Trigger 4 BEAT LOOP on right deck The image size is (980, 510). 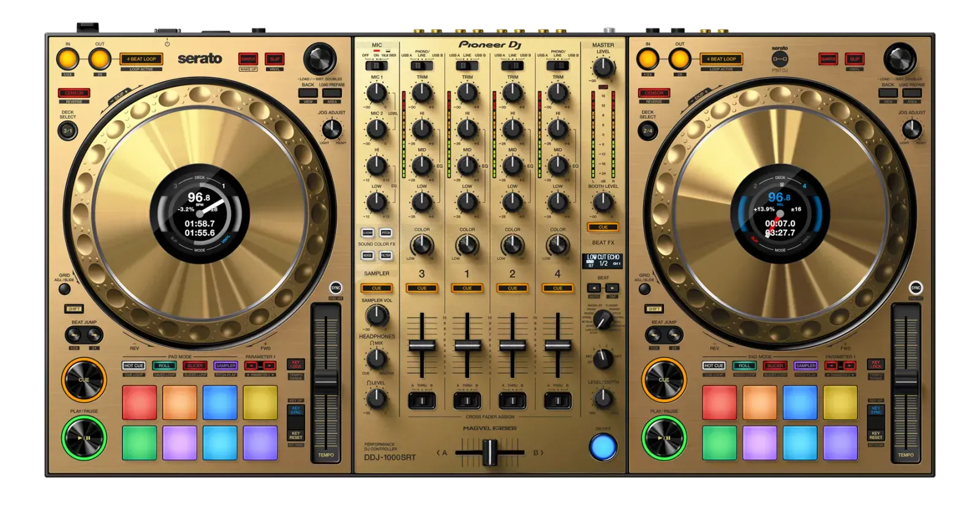point(722,59)
